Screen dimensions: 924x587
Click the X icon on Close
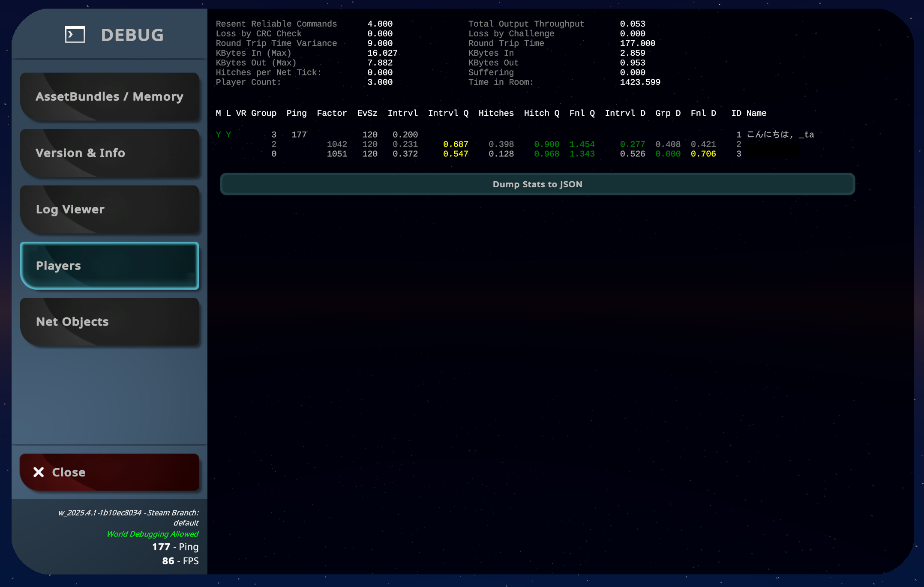pos(39,472)
